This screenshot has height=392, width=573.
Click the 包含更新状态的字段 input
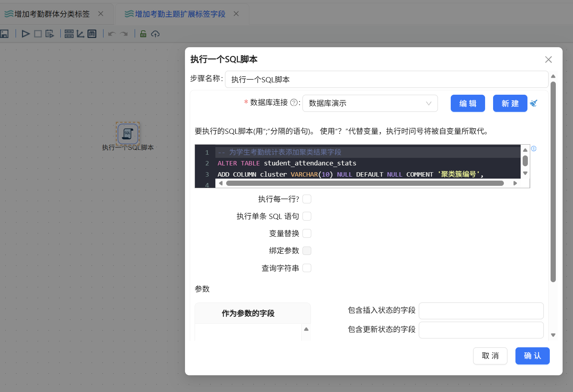point(481,330)
